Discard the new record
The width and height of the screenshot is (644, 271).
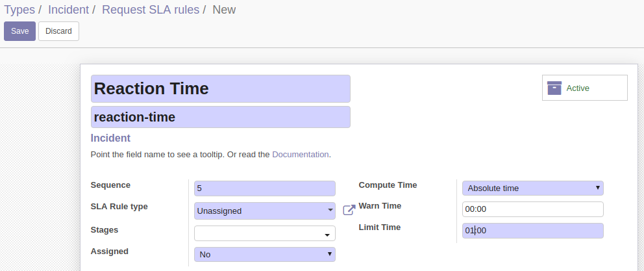click(x=58, y=31)
